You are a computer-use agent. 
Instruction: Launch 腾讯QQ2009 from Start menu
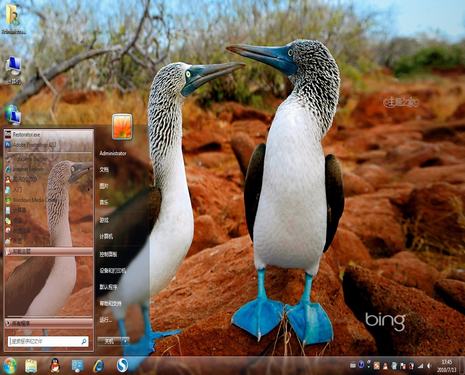pos(48,179)
